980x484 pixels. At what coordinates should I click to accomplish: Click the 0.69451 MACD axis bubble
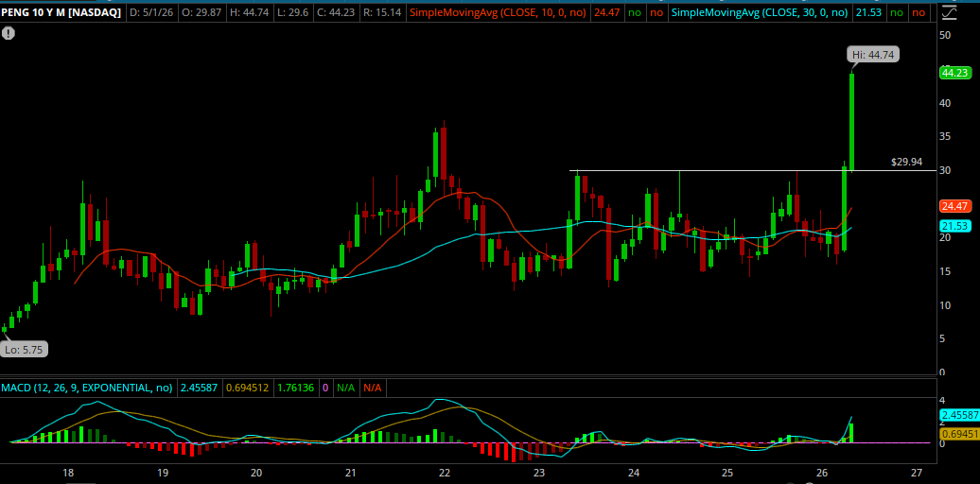[959, 433]
